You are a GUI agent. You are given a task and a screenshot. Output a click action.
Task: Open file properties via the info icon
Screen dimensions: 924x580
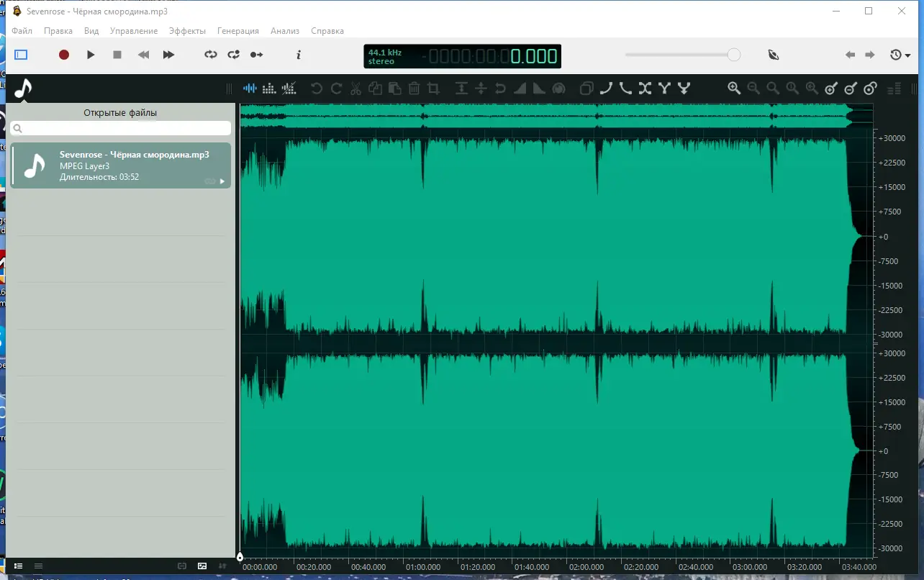(x=299, y=55)
